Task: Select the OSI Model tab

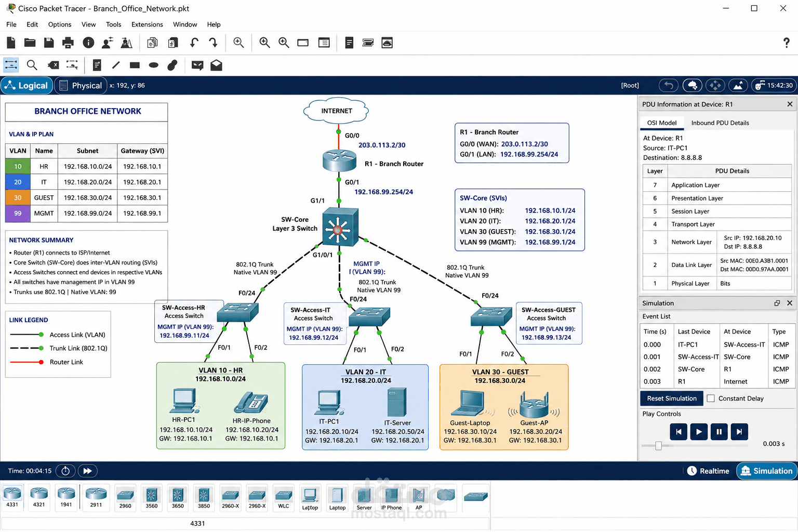Action: [662, 123]
